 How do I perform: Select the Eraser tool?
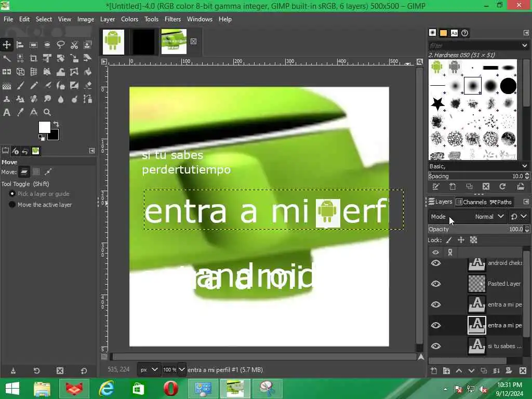(x=88, y=85)
